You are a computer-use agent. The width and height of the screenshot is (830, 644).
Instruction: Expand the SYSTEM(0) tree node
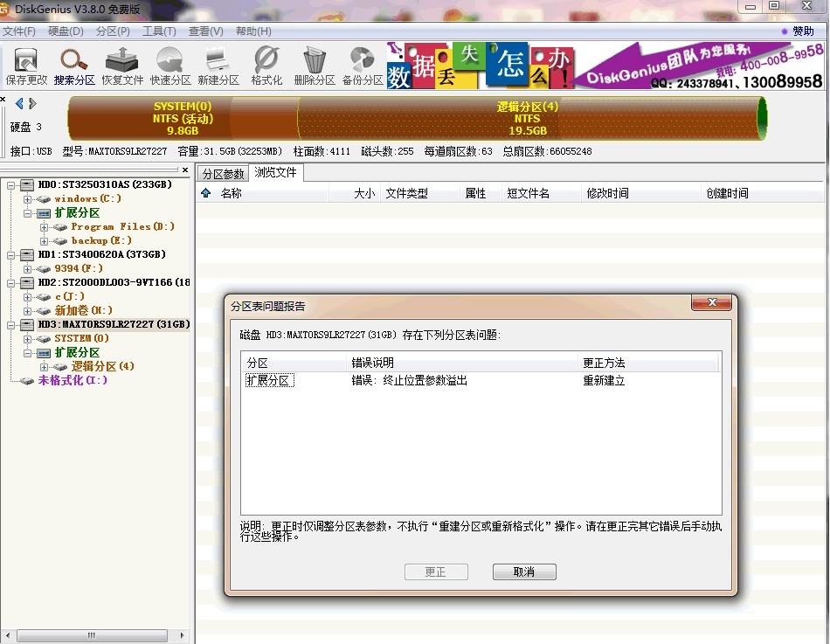28,340
